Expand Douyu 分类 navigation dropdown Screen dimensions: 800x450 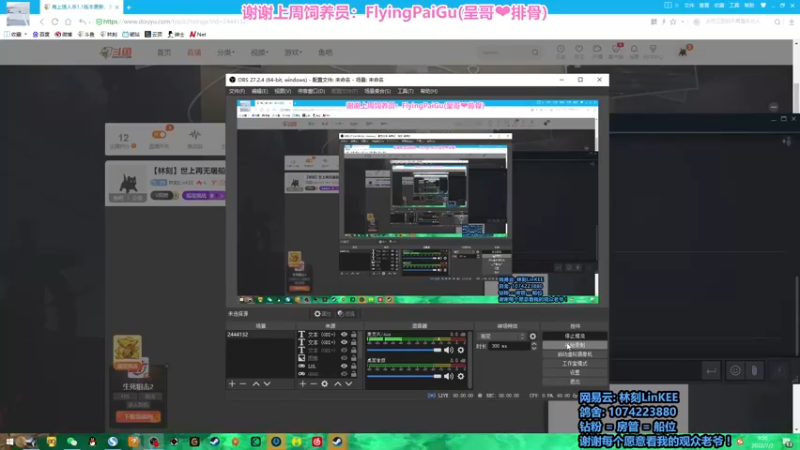[226, 52]
